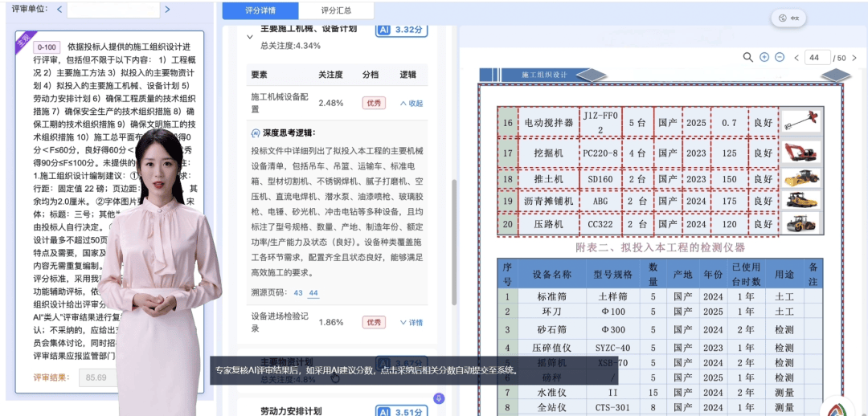Collapse 施工机械设备配置 details via 收起
Viewport: 868px width, 416px height.
[411, 104]
